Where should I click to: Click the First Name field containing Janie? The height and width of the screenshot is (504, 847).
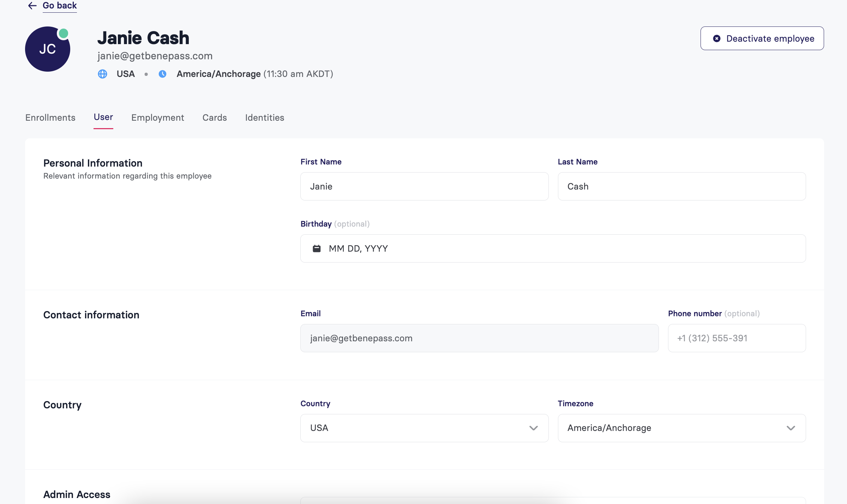(425, 186)
